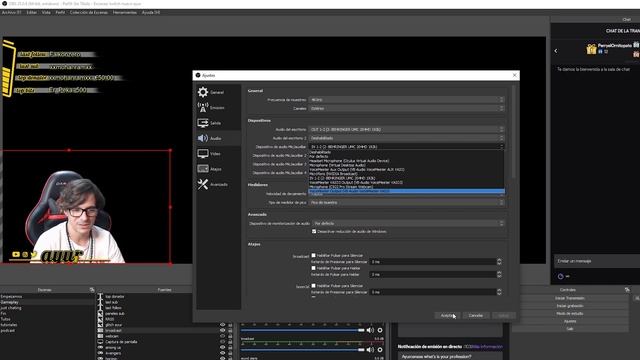Click Aceptar in the Ajustes dialog
This screenshot has width=640, height=360.
coord(447,316)
